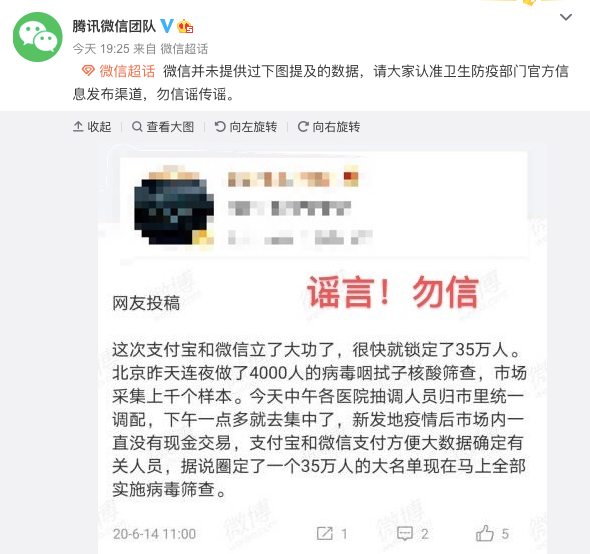The image size is (590, 554).
Task: Click the magnifier icon beside 查看大图
Action: click(137, 127)
